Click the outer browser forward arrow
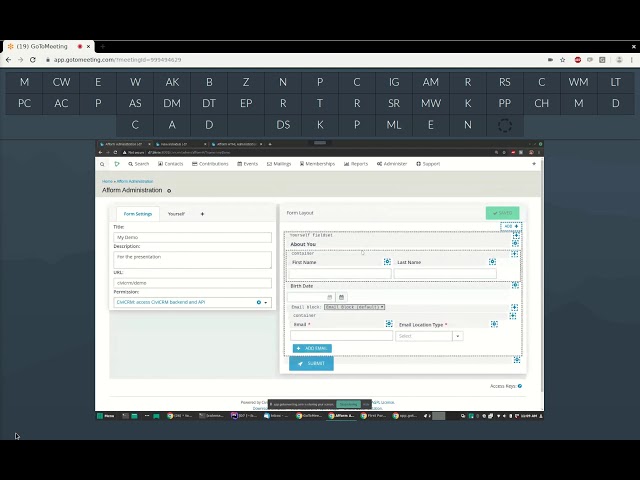640x480 pixels. (20, 60)
